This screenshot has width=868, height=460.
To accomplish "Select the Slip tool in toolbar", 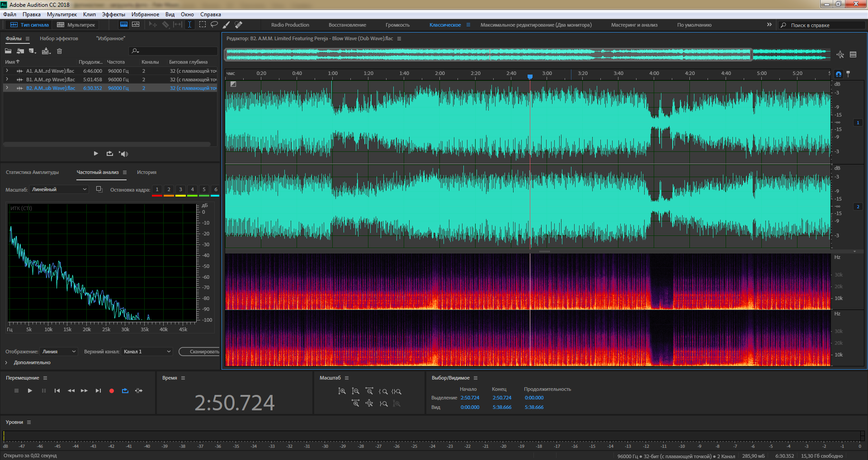I will (178, 25).
